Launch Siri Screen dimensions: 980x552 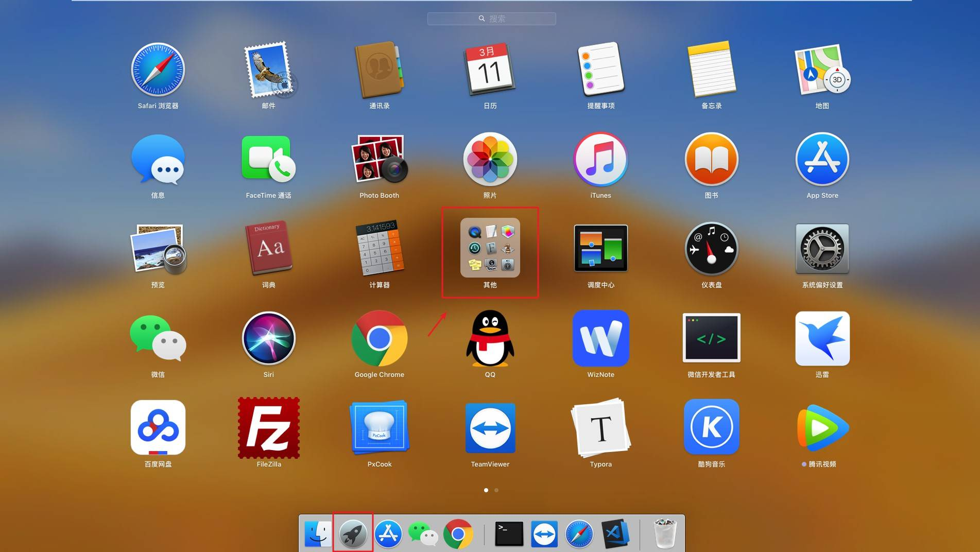[x=268, y=338]
